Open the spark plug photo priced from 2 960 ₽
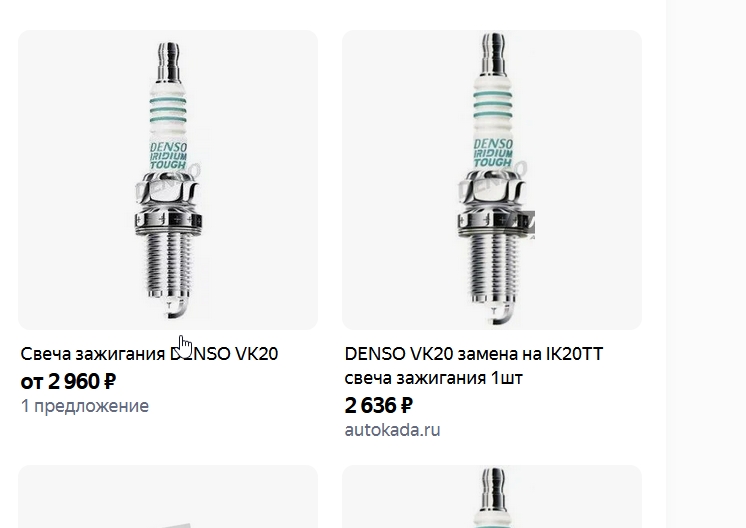Screen dimensions: 746x528 click(x=168, y=180)
